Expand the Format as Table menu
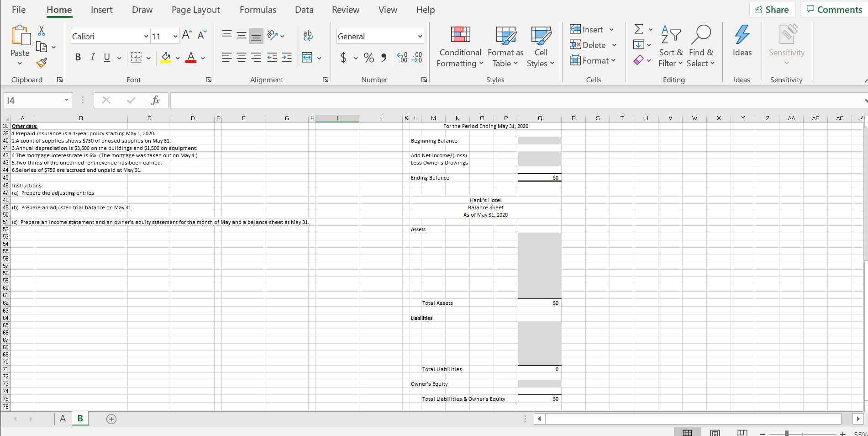 (x=505, y=46)
